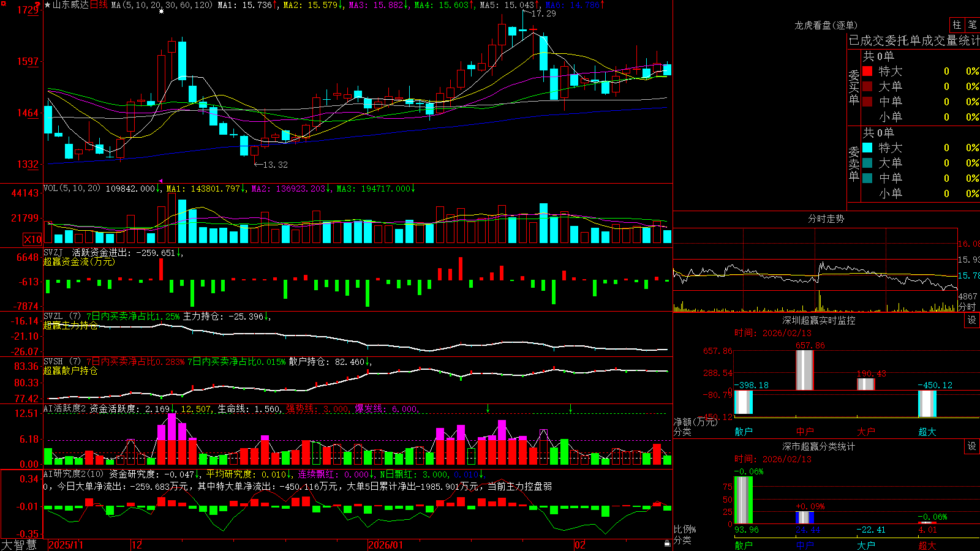Image resolution: width=980 pixels, height=551 pixels.
Task: Click the white star marker on MA title line
Action: (161, 12)
